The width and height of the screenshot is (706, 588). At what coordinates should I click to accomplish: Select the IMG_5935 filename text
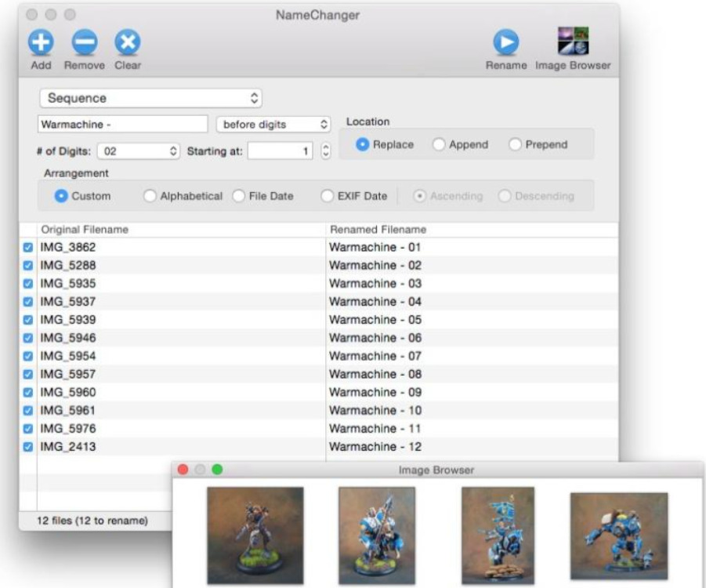pyautogui.click(x=68, y=283)
